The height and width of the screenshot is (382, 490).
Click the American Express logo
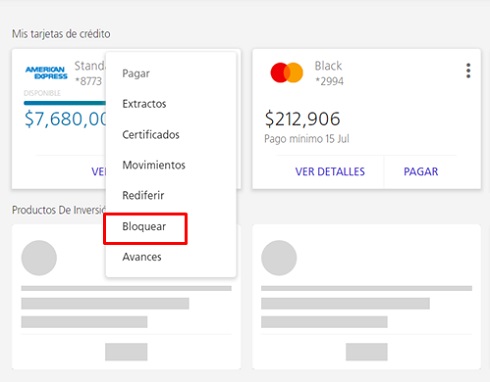coord(46,73)
